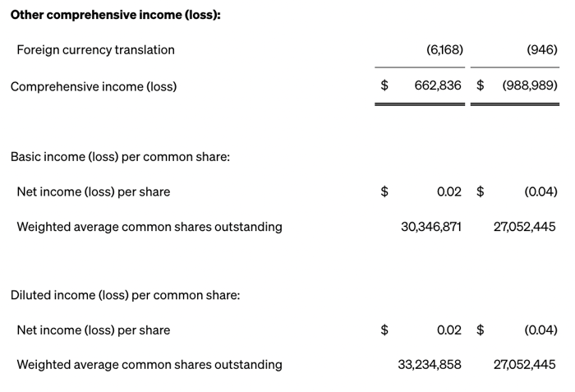The height and width of the screenshot is (392, 575).
Task: Select the Foreign currency translation row label
Action: click(x=95, y=49)
